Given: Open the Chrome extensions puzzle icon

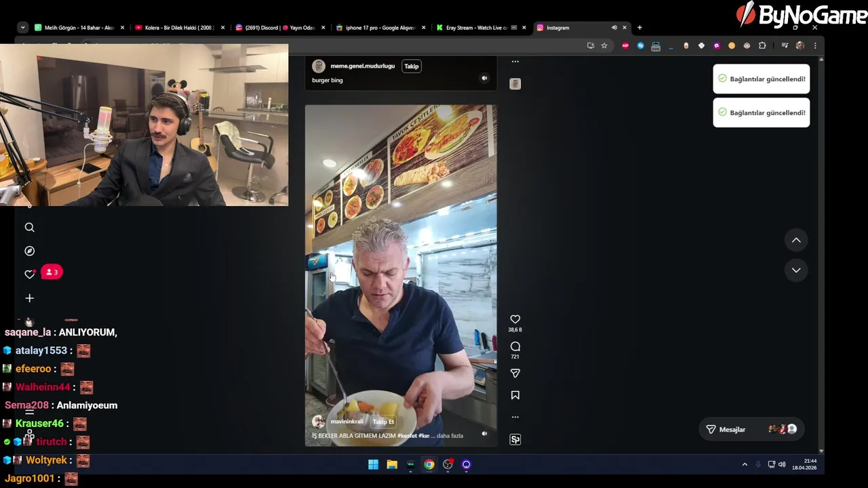Looking at the screenshot, I should tap(762, 45).
